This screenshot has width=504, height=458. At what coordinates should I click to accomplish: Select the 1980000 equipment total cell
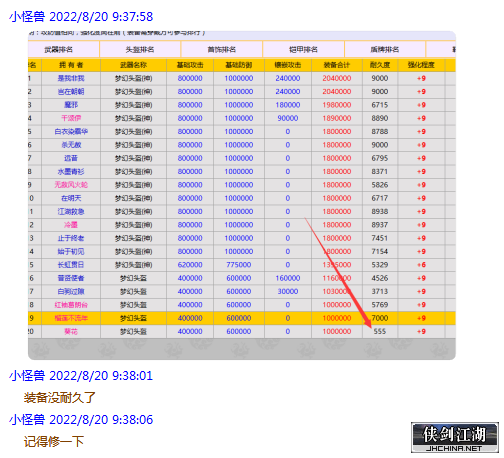(337, 105)
